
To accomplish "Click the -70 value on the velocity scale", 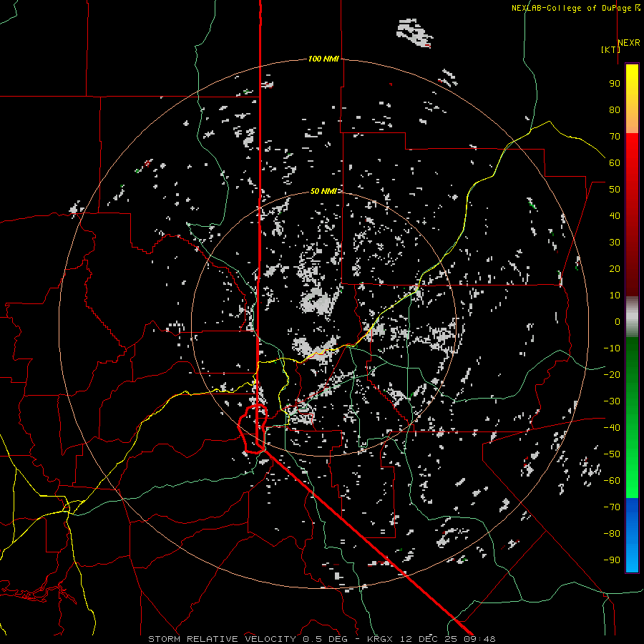I will click(x=612, y=507).
